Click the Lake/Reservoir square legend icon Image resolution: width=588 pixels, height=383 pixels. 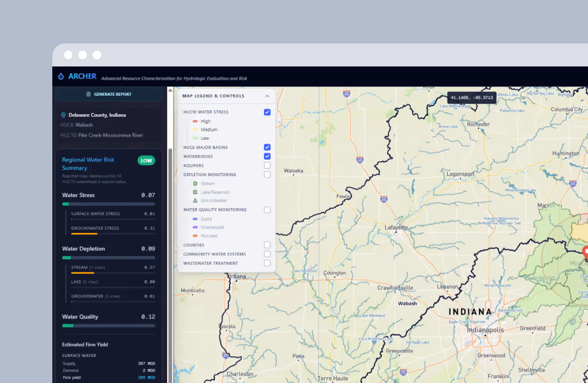pos(195,192)
